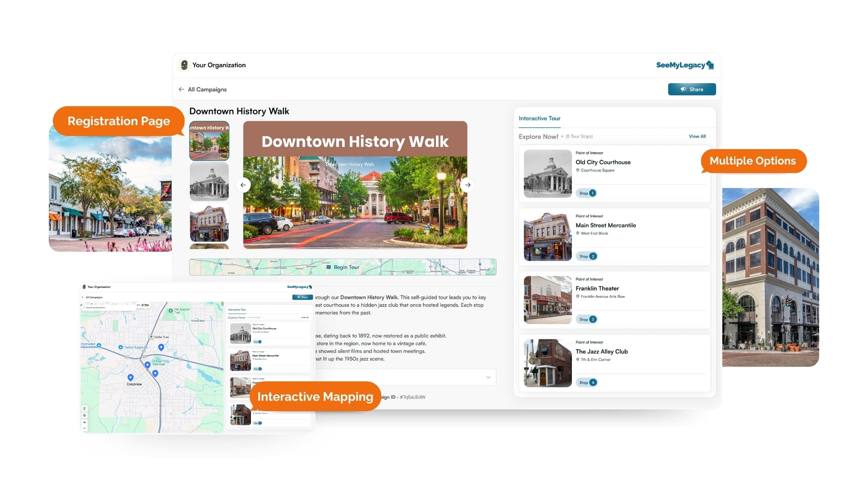This screenshot has width=868, height=488.
Task: Click the locate-me icon on the small map
Action: pos(85,415)
